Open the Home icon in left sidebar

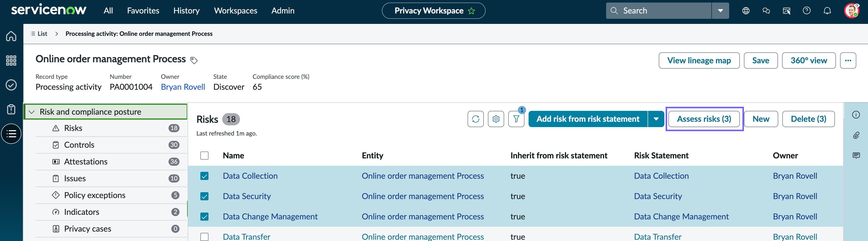11,36
